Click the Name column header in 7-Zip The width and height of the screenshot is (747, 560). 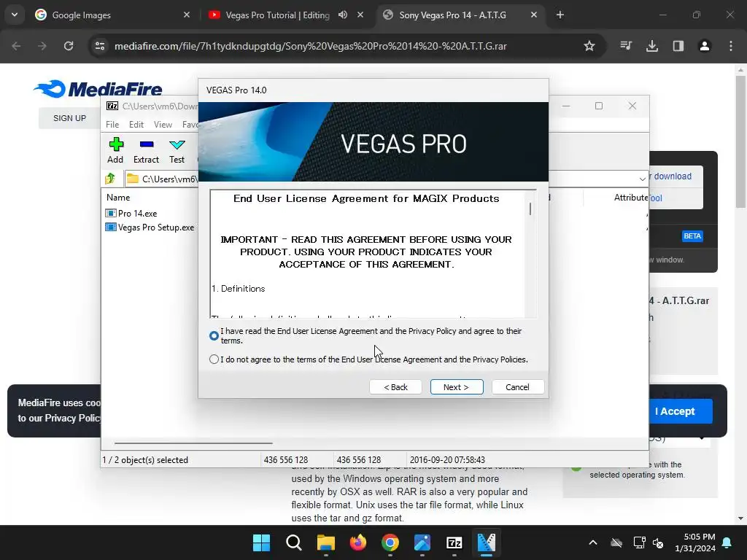(118, 197)
